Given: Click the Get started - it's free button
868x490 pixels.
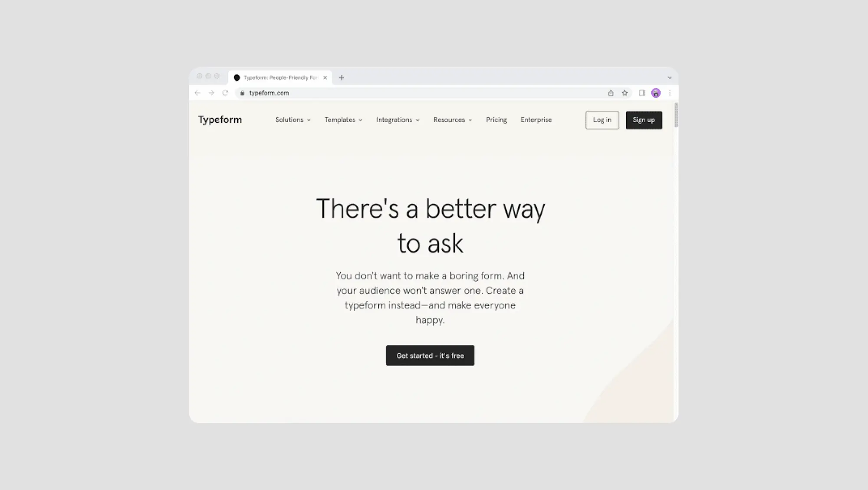Looking at the screenshot, I should coord(430,355).
